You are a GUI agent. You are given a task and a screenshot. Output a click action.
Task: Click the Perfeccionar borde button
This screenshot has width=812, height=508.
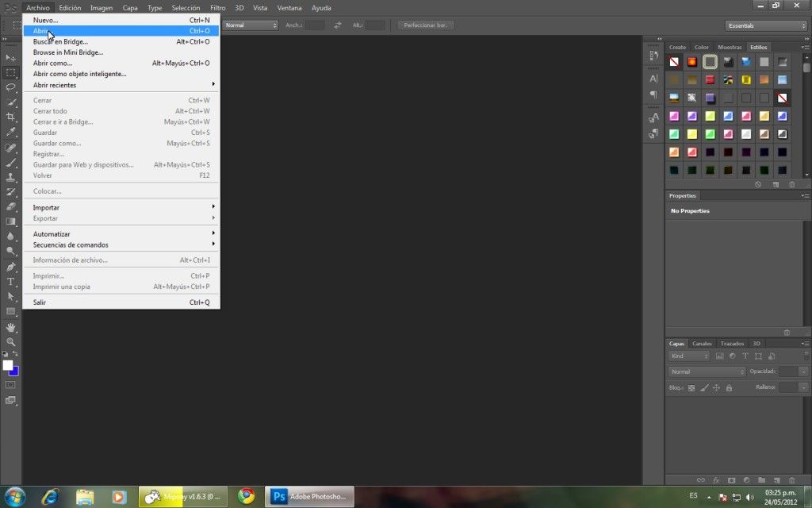tap(426, 25)
